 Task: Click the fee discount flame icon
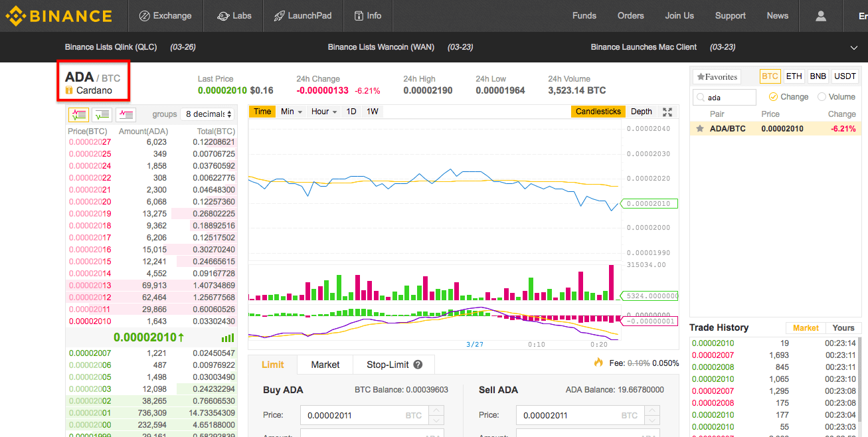598,363
